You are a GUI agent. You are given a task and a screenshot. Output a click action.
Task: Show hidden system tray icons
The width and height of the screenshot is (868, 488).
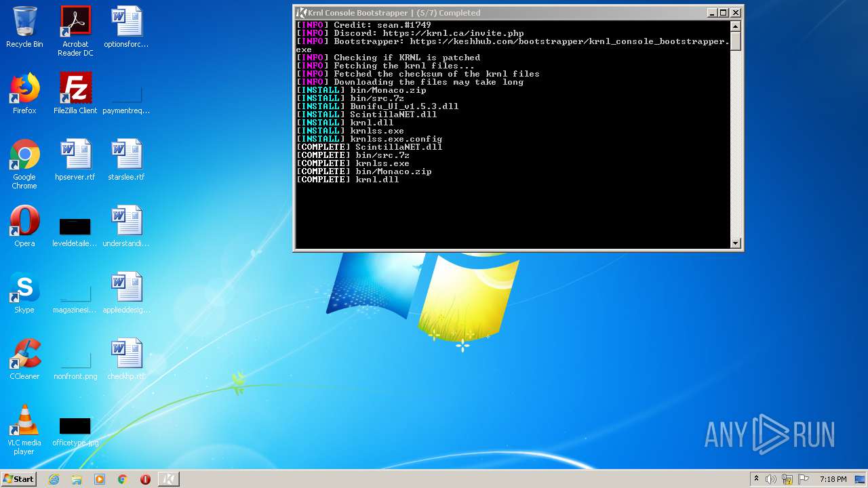pos(756,479)
